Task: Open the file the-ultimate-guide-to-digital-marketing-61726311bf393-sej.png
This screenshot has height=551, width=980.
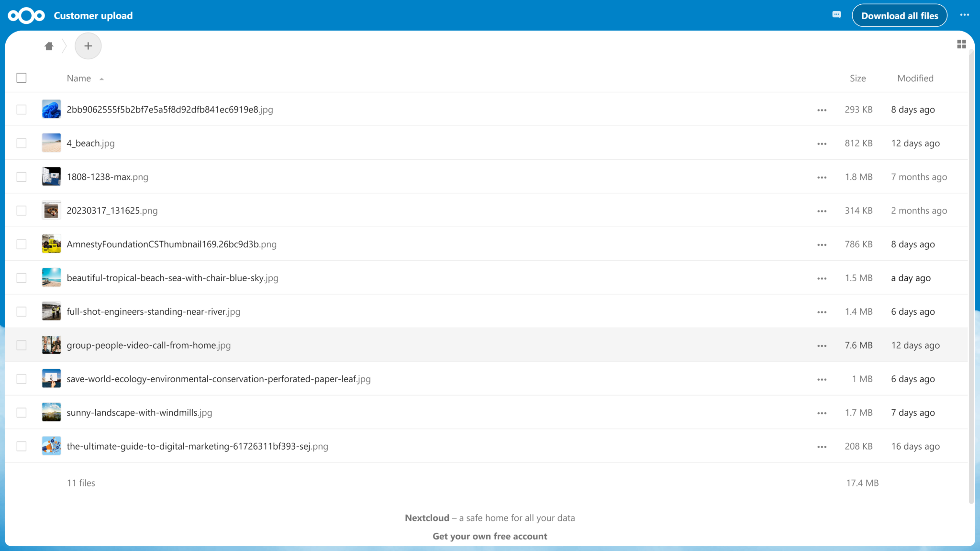Action: (197, 446)
